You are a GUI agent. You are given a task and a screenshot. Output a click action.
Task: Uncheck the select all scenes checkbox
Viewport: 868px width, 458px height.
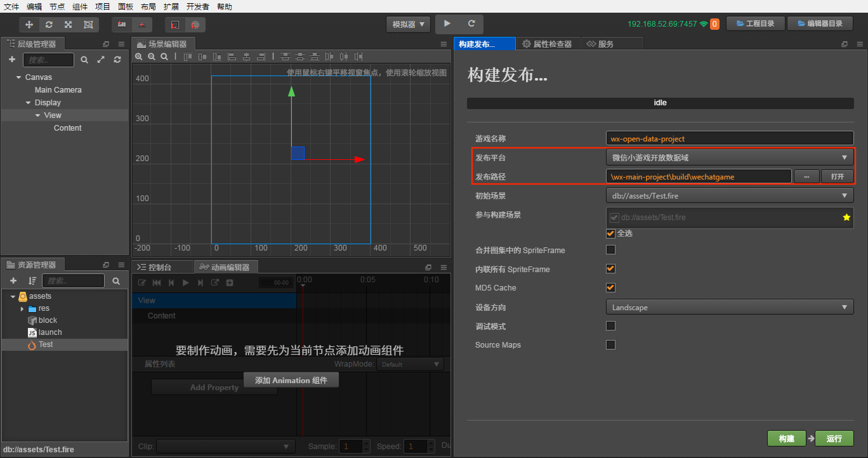click(611, 233)
